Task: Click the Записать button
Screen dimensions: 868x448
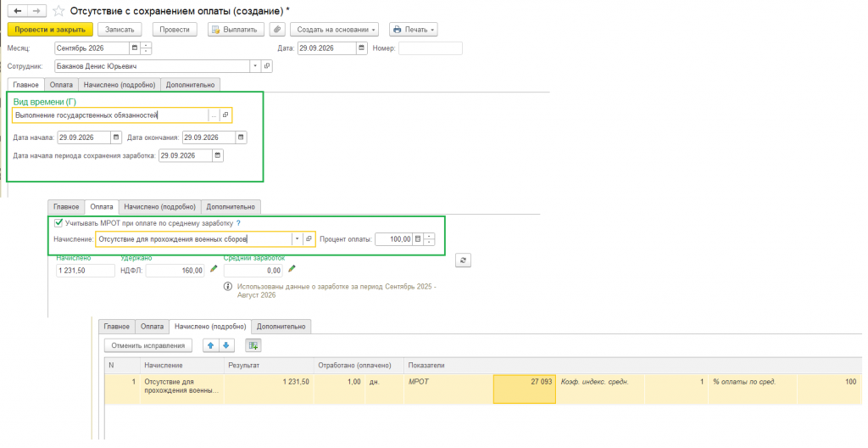Action: 120,30
